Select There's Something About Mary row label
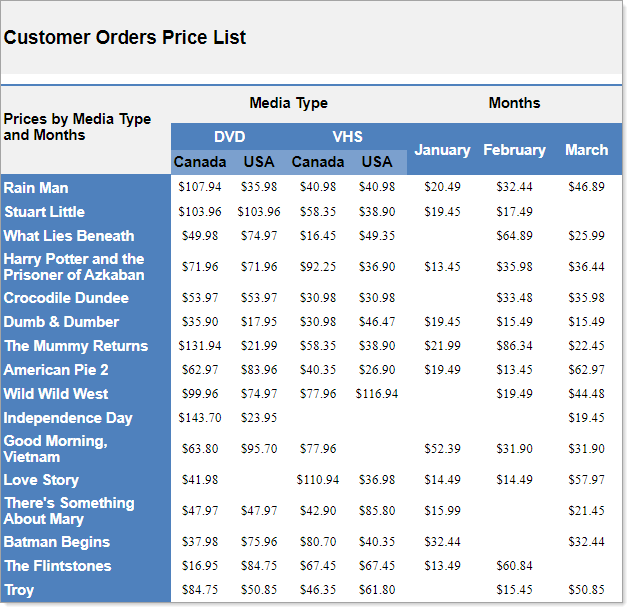This screenshot has width=631, height=611. 69,511
